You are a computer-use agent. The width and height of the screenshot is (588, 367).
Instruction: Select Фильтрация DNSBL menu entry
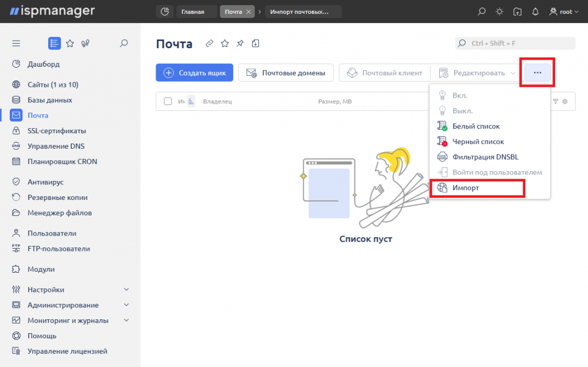coord(490,157)
